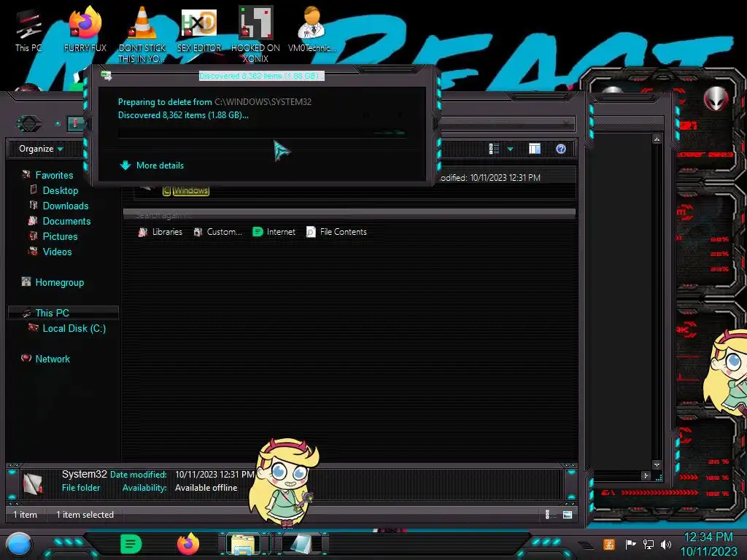
Task: Click the Explorer back navigation hexagon button
Action: [x=29, y=124]
